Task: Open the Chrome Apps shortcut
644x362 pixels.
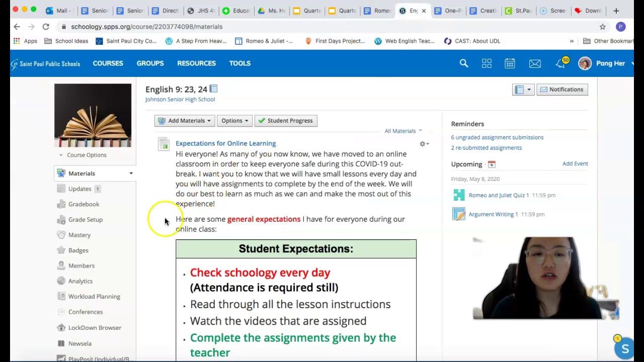Action: tap(25, 41)
